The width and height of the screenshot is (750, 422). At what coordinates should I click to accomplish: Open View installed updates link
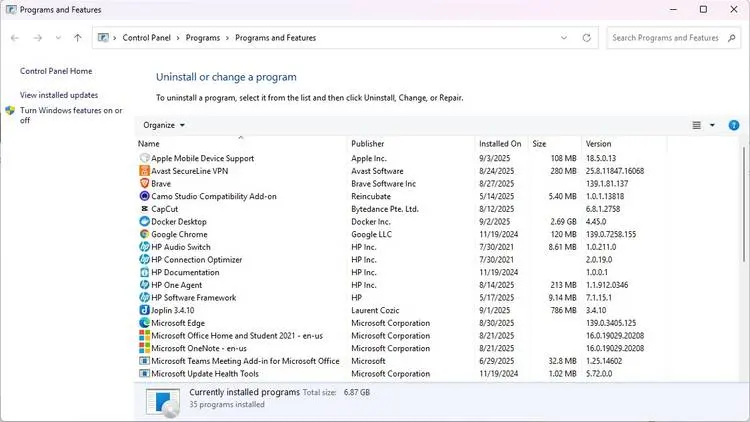point(59,95)
